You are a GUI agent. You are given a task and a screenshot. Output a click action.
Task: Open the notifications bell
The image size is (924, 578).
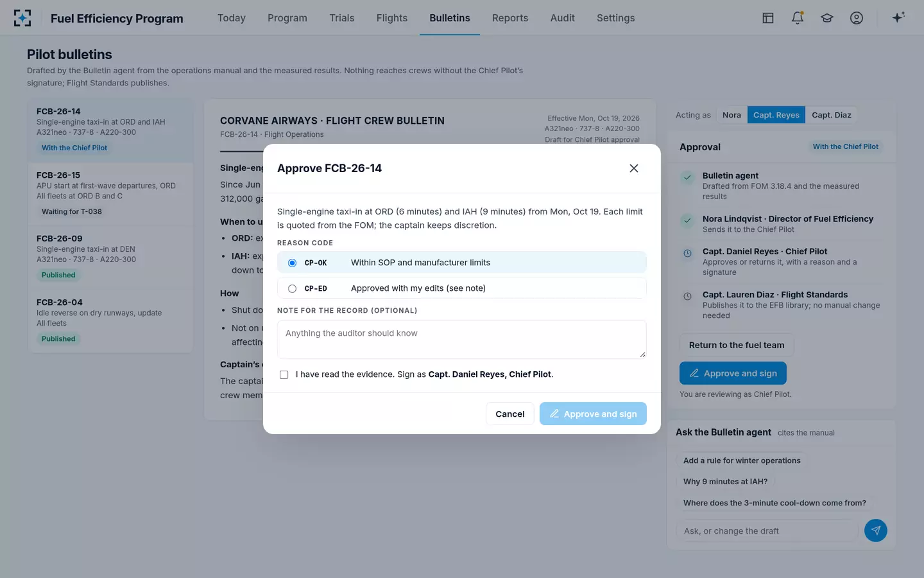[x=798, y=18]
